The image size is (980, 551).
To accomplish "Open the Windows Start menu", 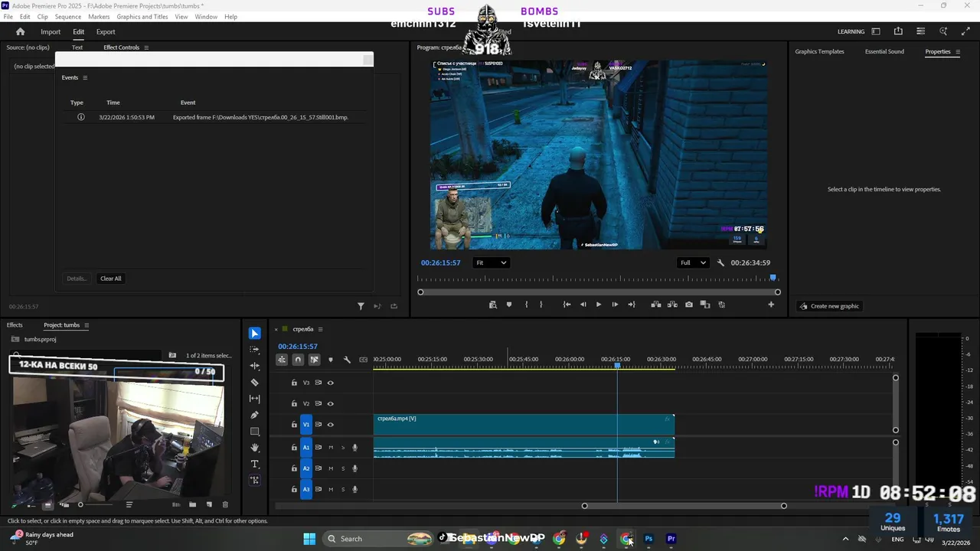I will [x=309, y=539].
